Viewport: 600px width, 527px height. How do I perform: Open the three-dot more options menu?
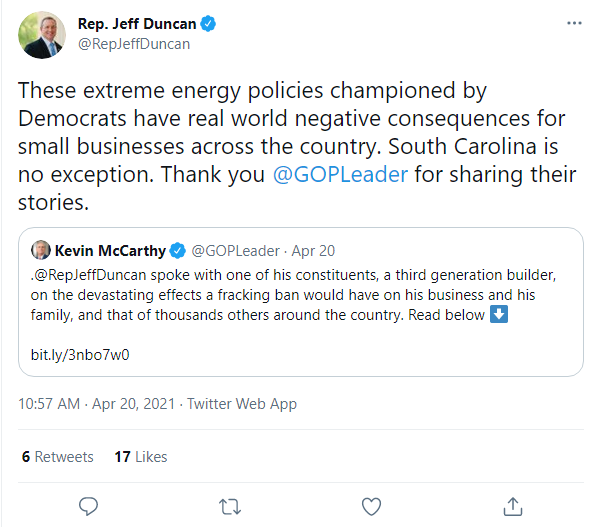[x=571, y=22]
